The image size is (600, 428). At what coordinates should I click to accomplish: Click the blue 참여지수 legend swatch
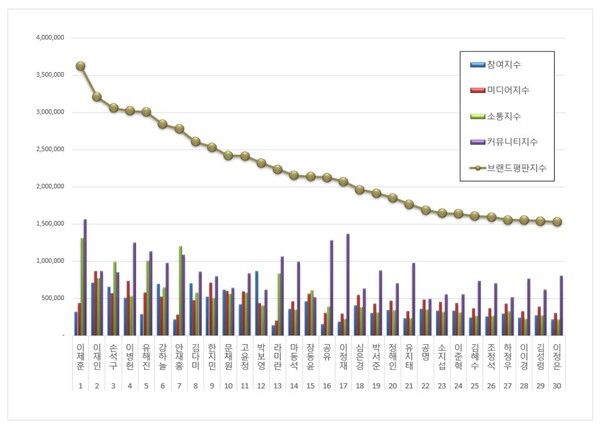pos(478,66)
